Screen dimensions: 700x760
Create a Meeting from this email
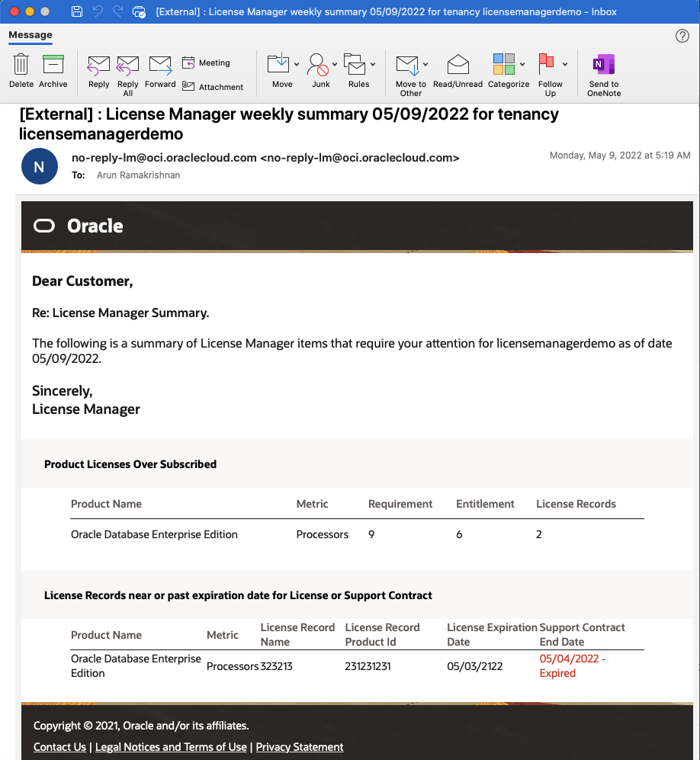pos(206,63)
